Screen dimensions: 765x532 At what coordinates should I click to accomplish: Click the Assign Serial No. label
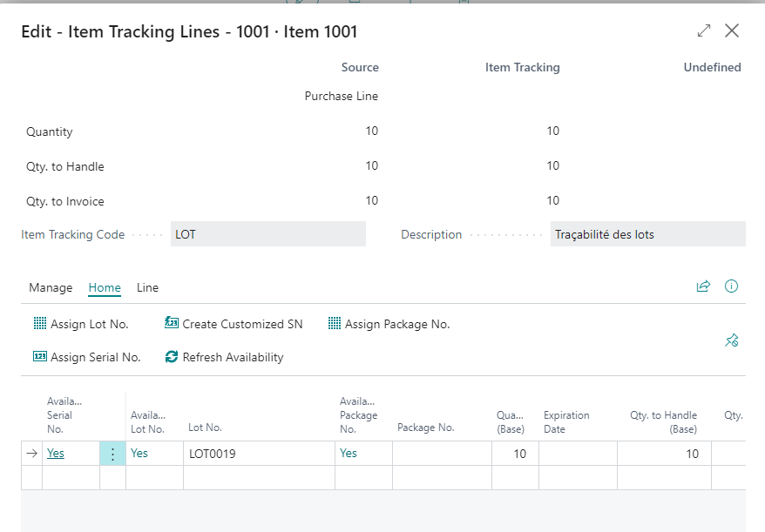pyautogui.click(x=96, y=358)
